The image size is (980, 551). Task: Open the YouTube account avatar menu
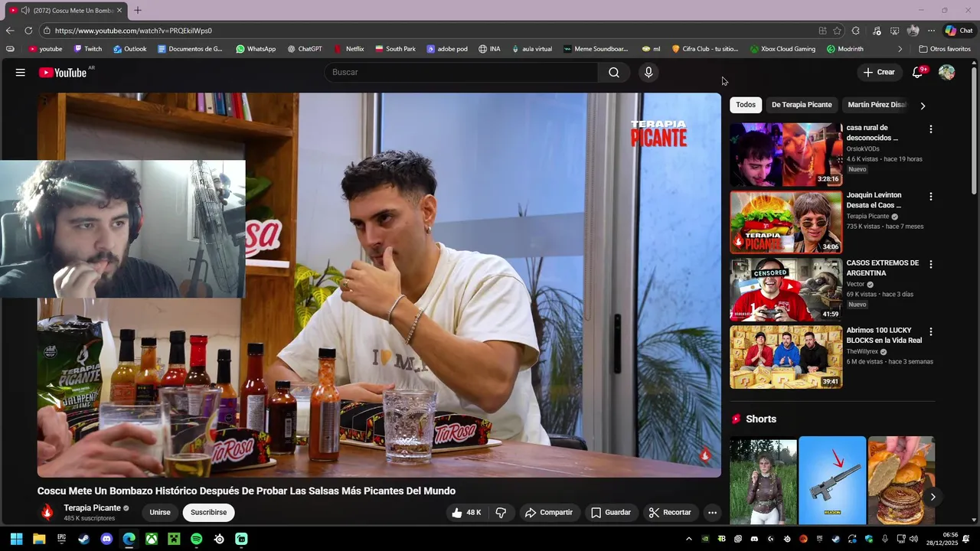coord(947,72)
